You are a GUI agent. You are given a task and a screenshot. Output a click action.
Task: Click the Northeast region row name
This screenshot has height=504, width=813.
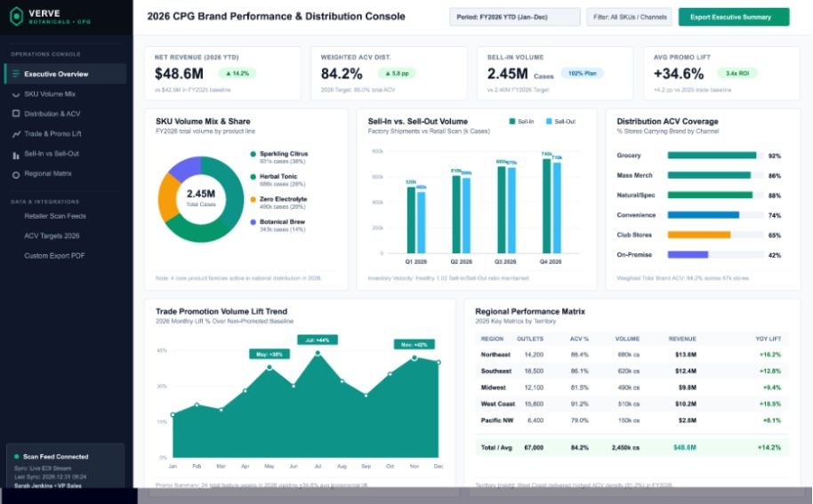[x=495, y=355]
